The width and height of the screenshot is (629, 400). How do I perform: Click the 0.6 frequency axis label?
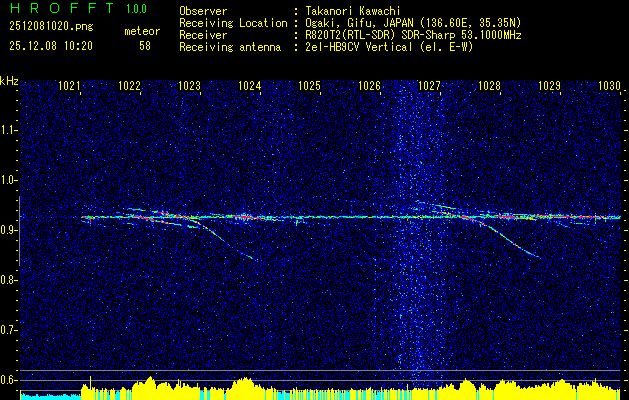(x=8, y=380)
